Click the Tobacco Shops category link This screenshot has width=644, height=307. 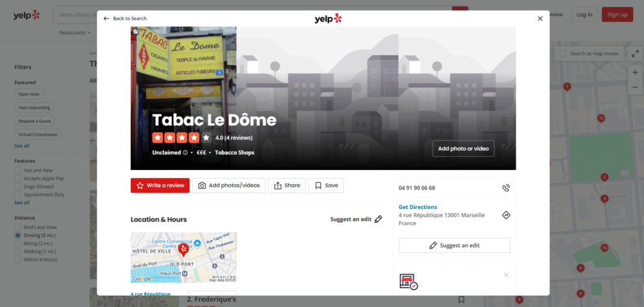(235, 152)
